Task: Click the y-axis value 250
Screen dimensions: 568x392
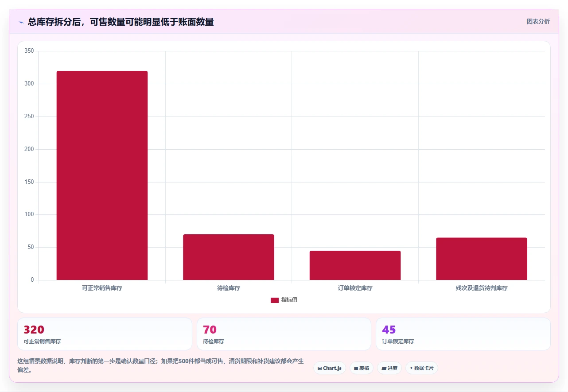Action: click(29, 116)
